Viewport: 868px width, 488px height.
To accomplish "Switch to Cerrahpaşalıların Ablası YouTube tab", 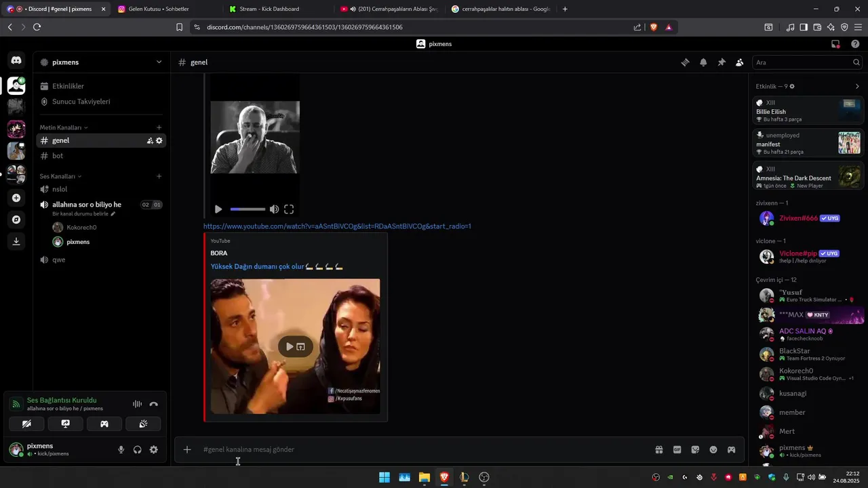I will pos(390,9).
